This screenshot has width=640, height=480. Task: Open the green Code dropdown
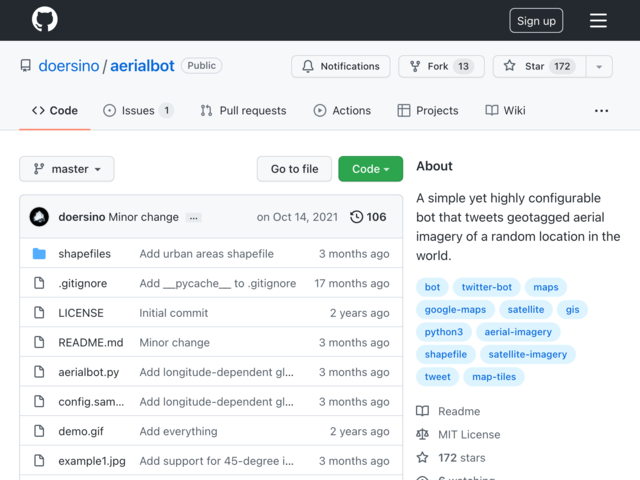[370, 169]
